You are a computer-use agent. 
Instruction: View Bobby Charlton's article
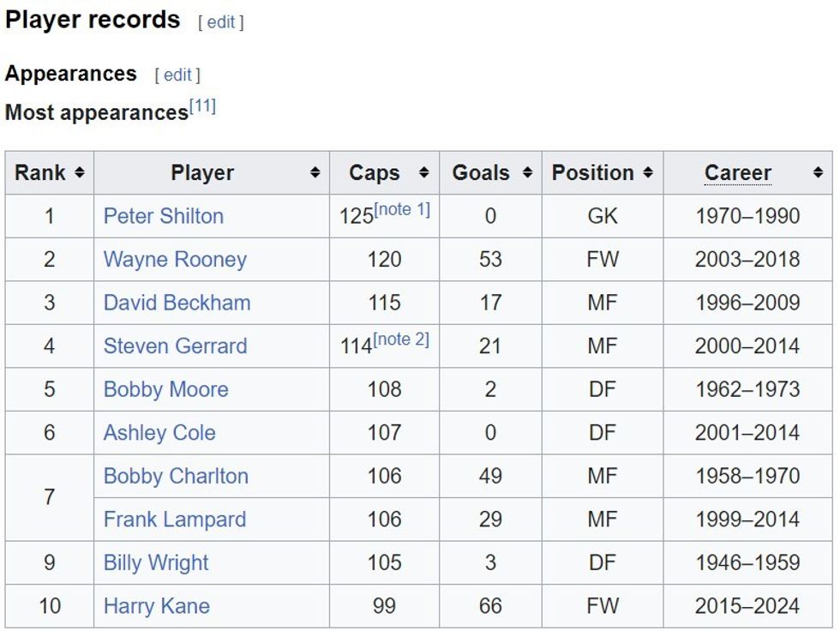pyautogui.click(x=176, y=476)
